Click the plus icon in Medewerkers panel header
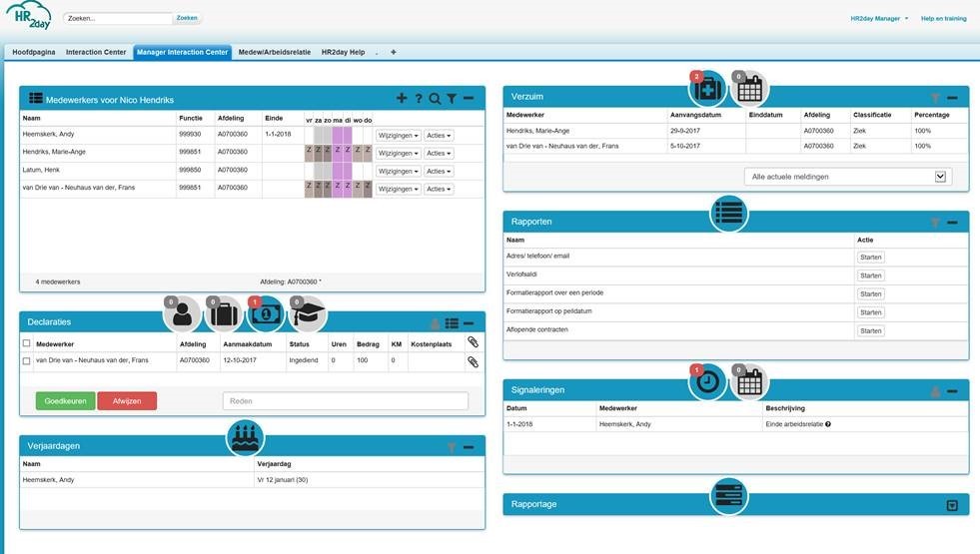The width and height of the screenshot is (980, 554). (402, 99)
